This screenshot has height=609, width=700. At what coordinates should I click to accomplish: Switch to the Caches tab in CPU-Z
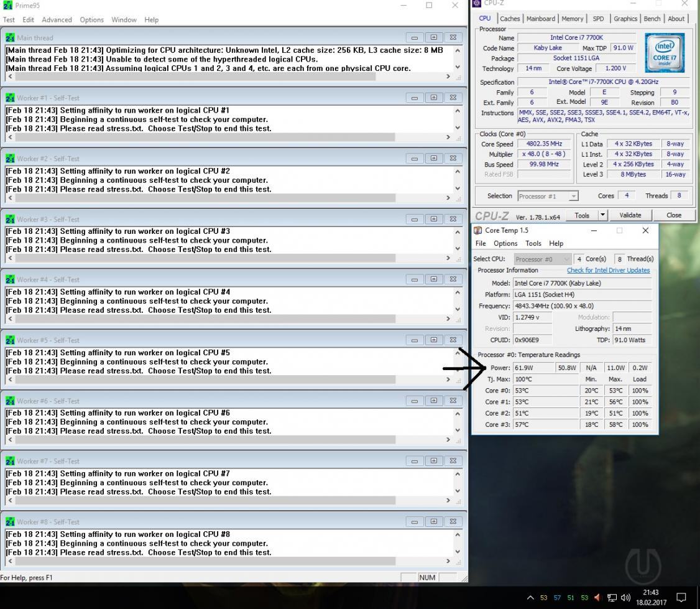tap(510, 18)
